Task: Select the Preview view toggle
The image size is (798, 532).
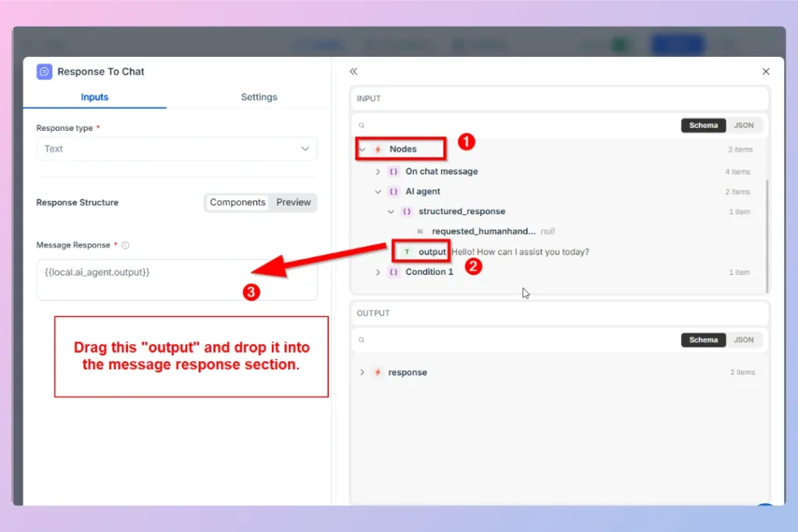Action: click(x=293, y=203)
